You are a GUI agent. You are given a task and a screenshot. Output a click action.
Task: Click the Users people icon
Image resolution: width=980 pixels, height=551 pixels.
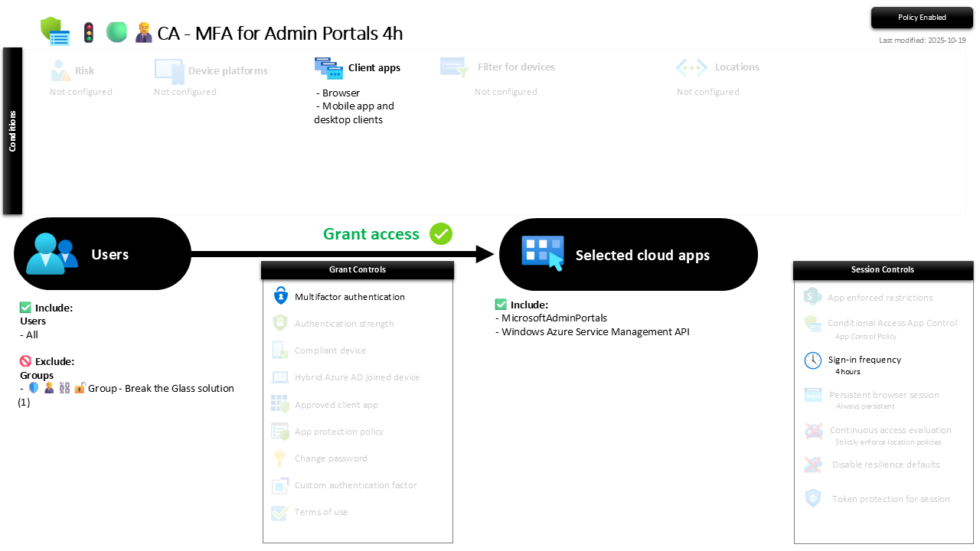coord(52,254)
